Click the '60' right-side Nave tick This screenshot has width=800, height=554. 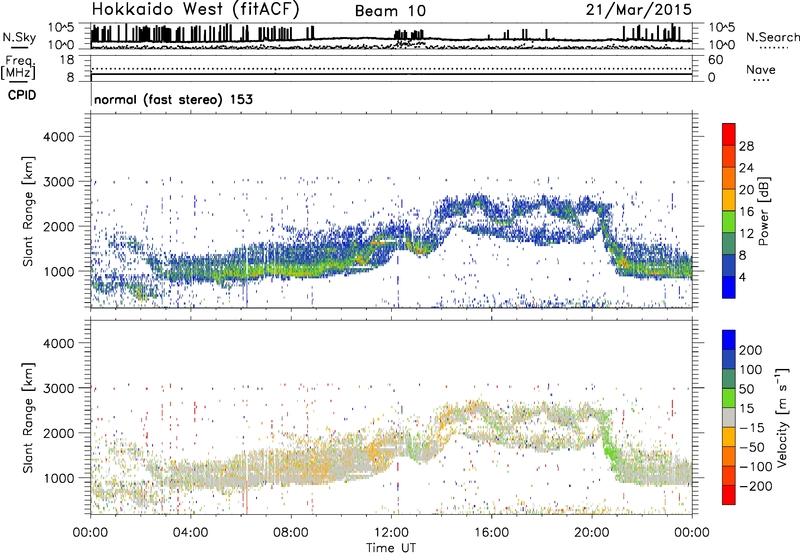tap(716, 60)
